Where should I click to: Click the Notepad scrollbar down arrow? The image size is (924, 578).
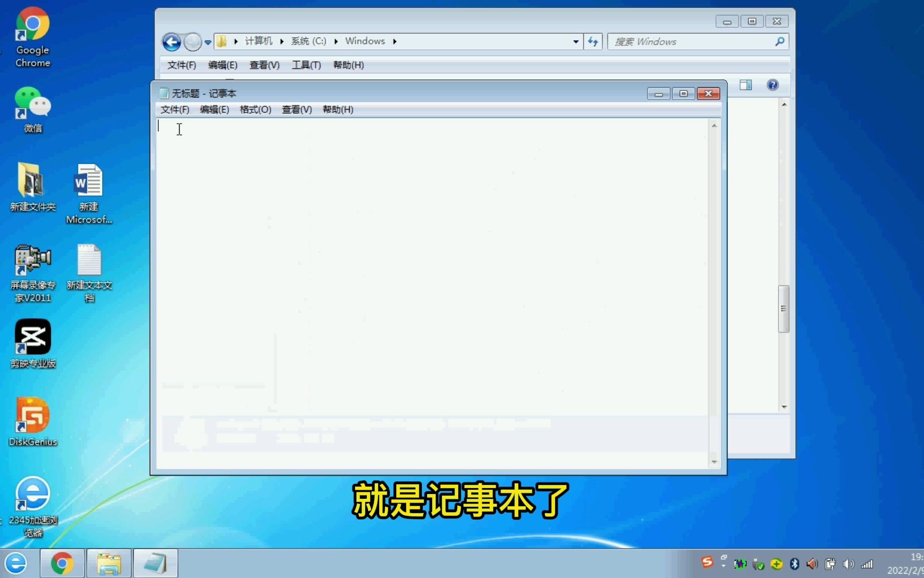(x=714, y=461)
